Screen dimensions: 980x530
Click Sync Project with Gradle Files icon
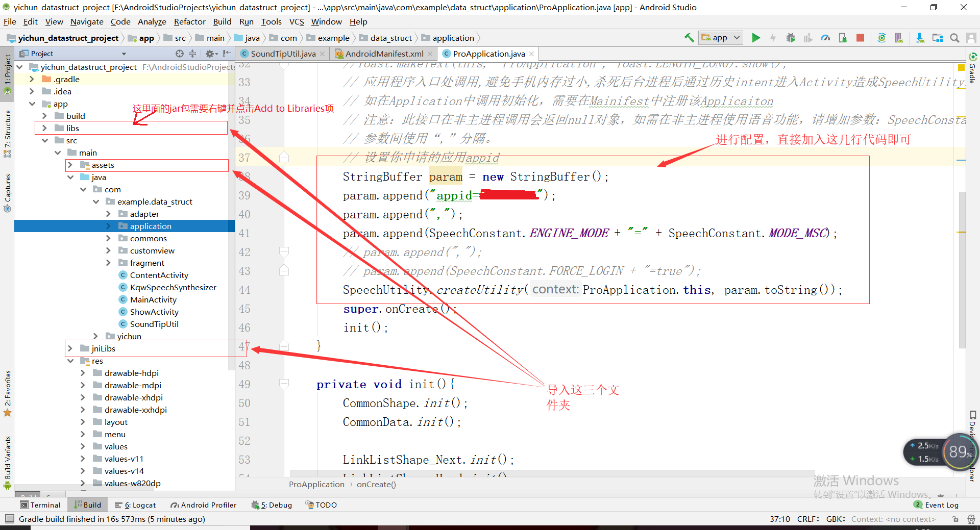(x=881, y=38)
